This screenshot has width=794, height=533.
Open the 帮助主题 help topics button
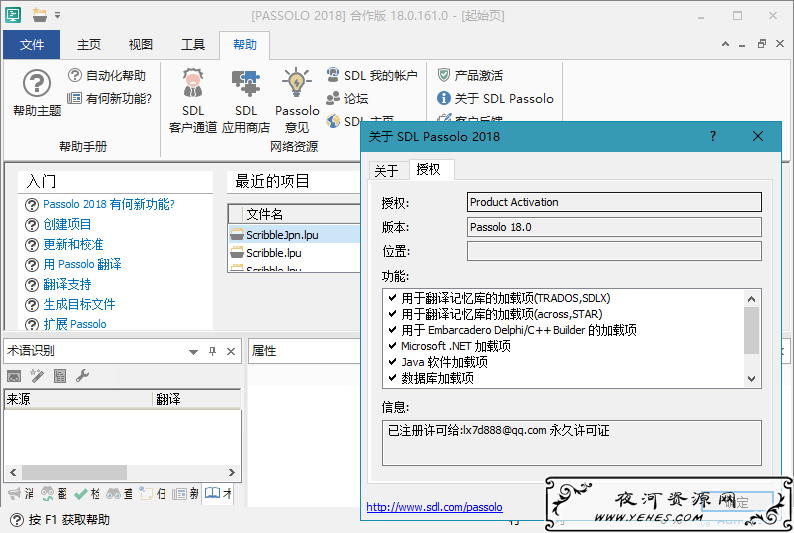click(x=36, y=92)
